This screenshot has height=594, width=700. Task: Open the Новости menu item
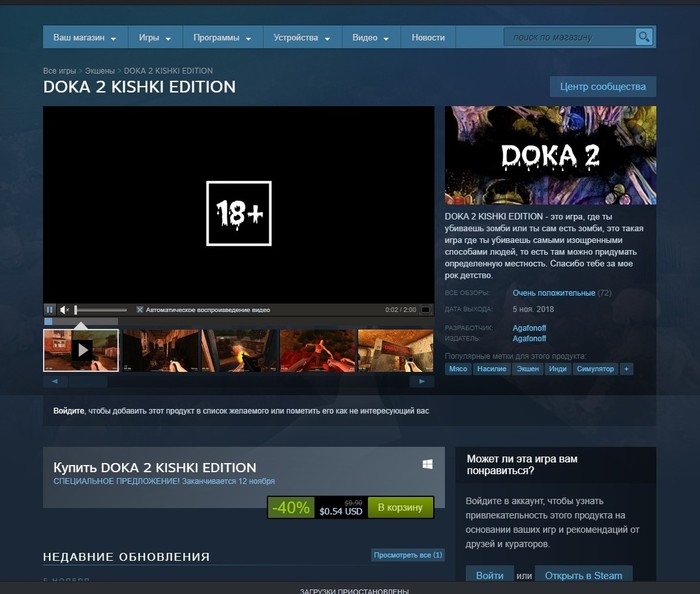pos(428,37)
